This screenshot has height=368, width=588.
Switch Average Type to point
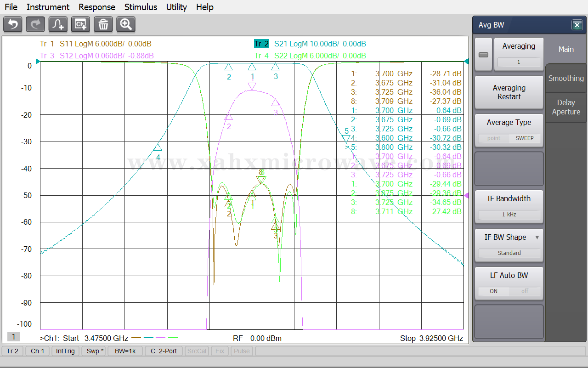[494, 138]
